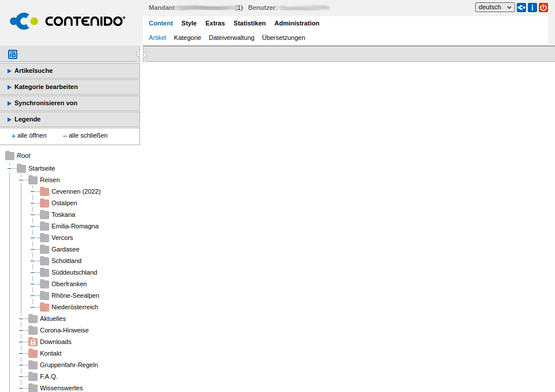Click the Cevennen (2022) folder icon
This screenshot has width=555, height=392.
pyautogui.click(x=45, y=191)
